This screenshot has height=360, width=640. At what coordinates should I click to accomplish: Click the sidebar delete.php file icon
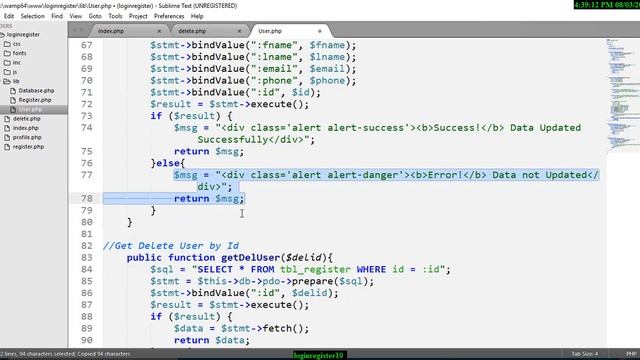pyautogui.click(x=7, y=119)
